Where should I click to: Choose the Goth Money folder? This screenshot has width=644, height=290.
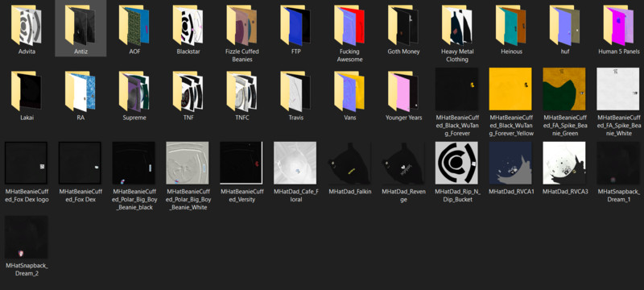click(x=403, y=25)
